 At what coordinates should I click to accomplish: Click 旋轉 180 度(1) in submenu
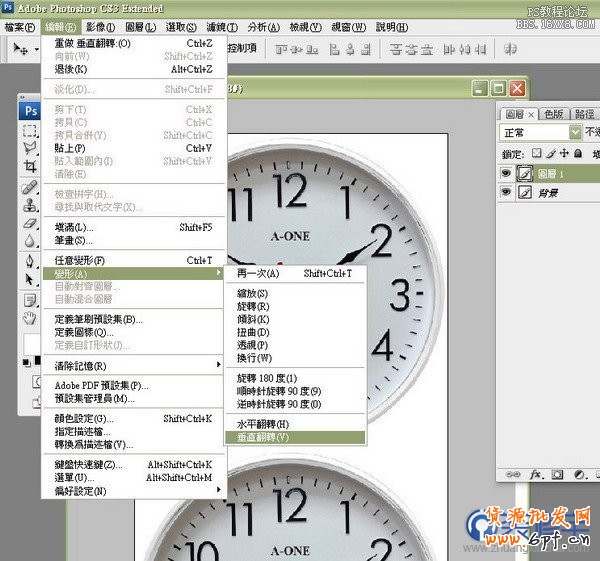(267, 379)
